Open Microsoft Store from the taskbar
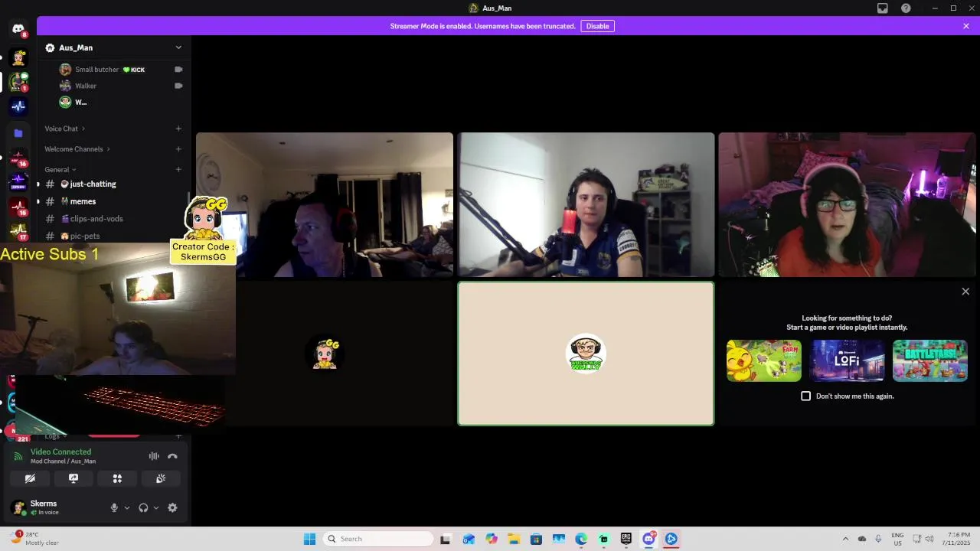 coord(536,539)
